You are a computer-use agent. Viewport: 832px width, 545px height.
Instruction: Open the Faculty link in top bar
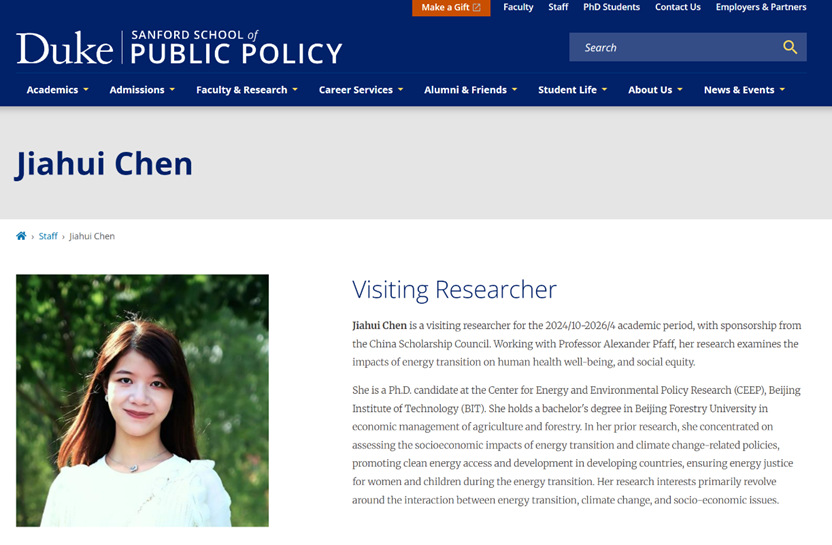(518, 7)
